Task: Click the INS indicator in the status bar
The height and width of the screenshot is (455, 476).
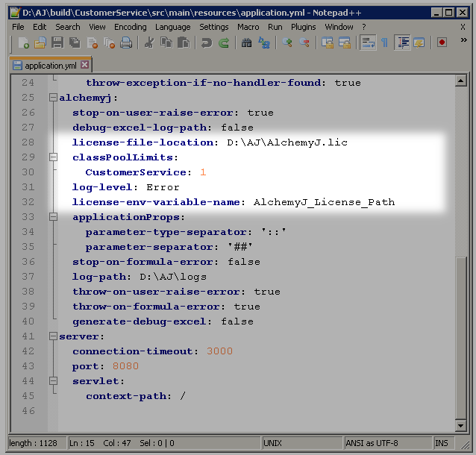Action: coord(442,443)
